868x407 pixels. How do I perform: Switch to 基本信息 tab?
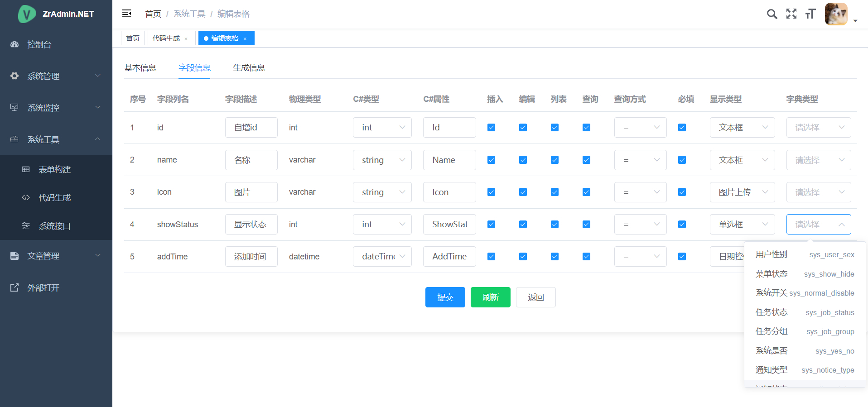[140, 68]
